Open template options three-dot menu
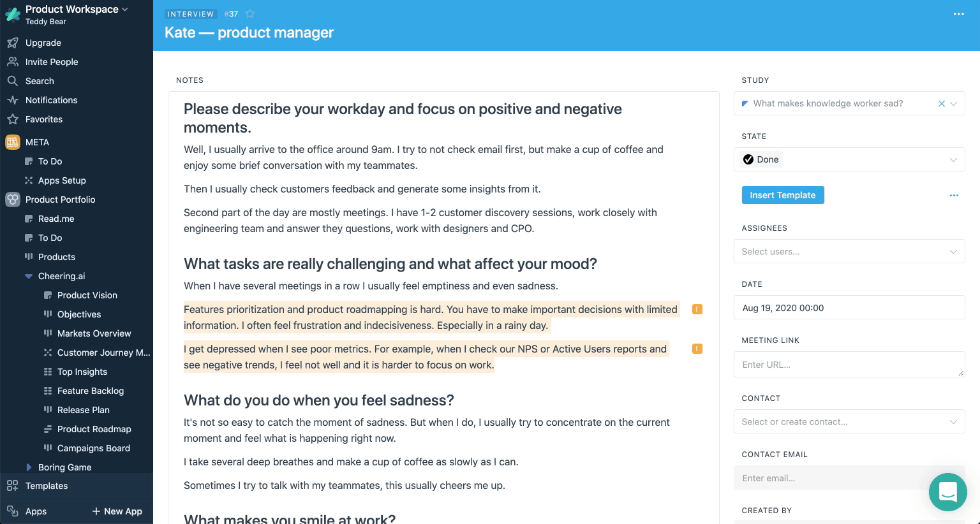This screenshot has height=524, width=980. (954, 195)
